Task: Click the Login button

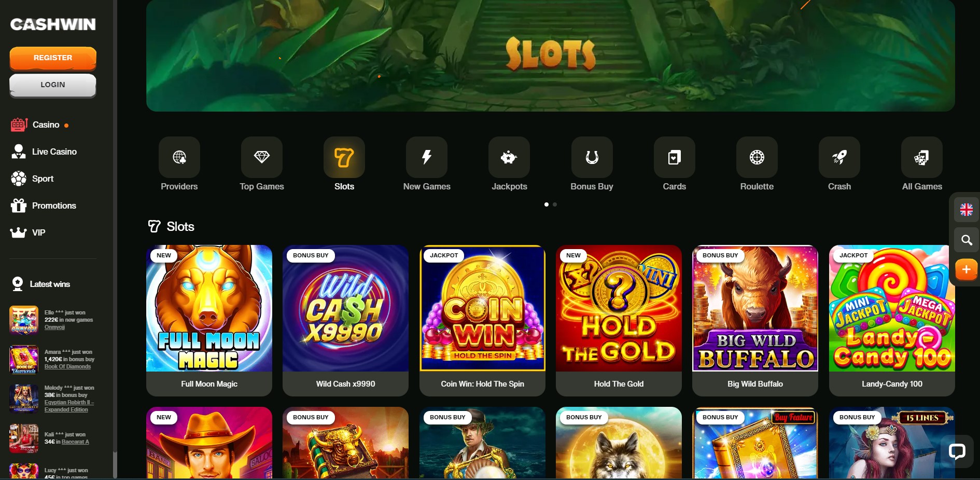Action: pyautogui.click(x=53, y=85)
